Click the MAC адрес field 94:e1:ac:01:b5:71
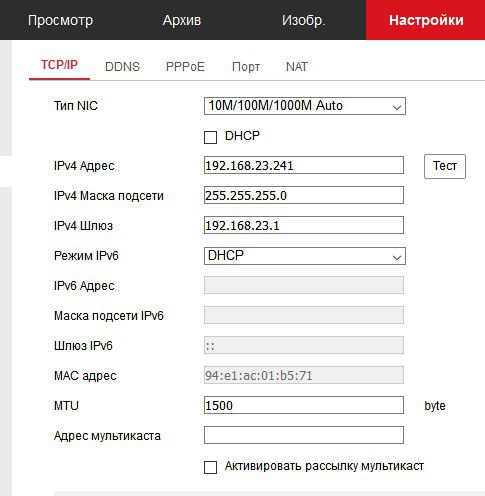 tap(304, 375)
